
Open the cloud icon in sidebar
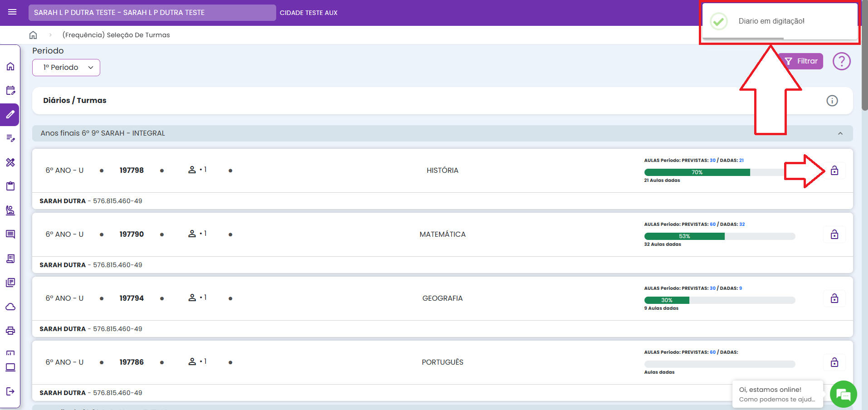tap(10, 307)
